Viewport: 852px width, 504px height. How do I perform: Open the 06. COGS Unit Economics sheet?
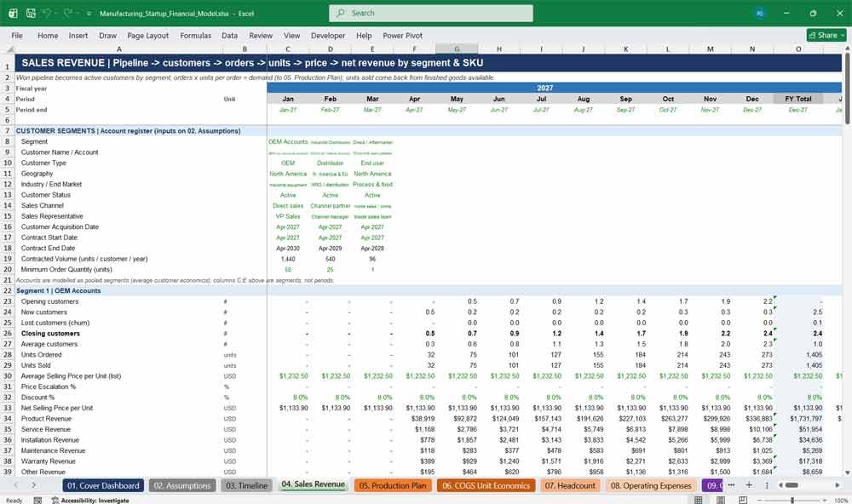pos(486,485)
